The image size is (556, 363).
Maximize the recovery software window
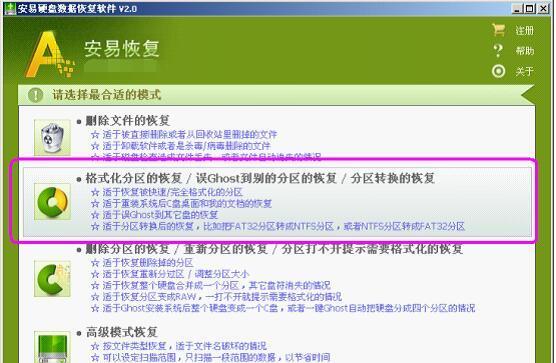click(530, 9)
